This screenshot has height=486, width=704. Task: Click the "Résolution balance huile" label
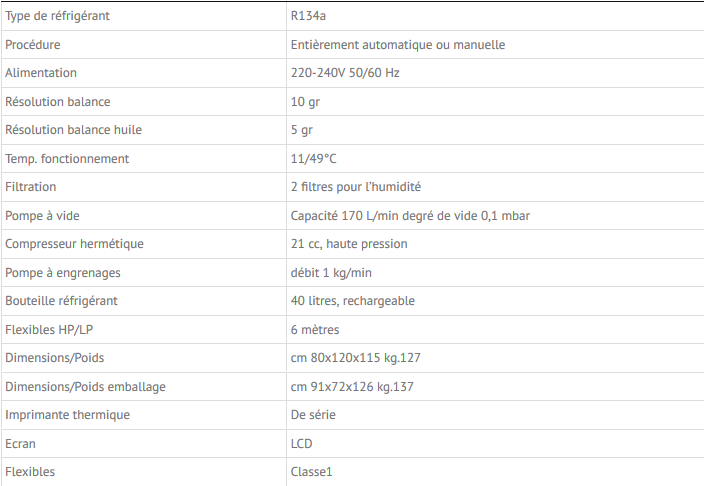coord(72,130)
